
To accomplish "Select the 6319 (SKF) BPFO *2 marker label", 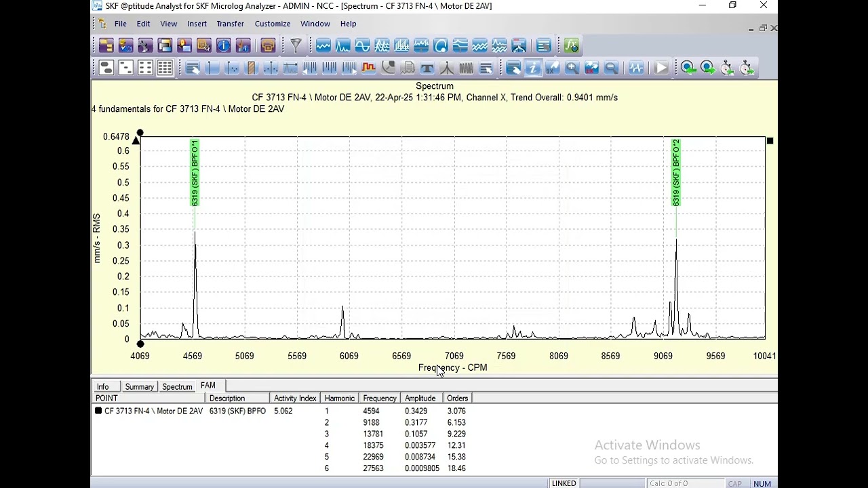I will pyautogui.click(x=675, y=173).
